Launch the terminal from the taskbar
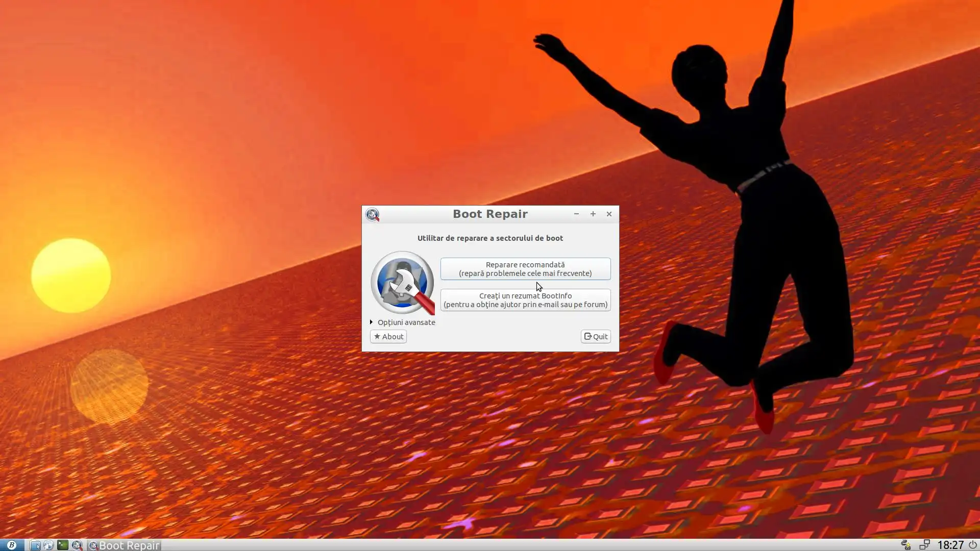Screen dimensions: 980x551 click(62, 545)
